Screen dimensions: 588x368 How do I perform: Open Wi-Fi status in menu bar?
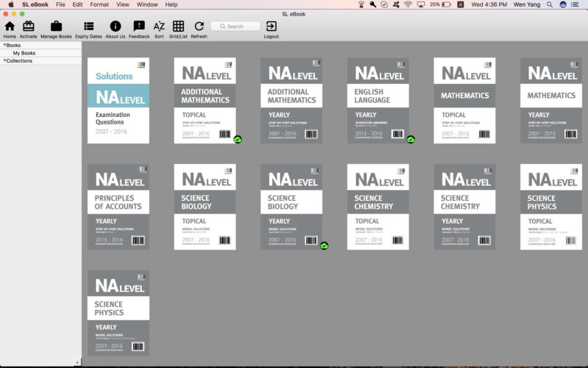(x=408, y=4)
